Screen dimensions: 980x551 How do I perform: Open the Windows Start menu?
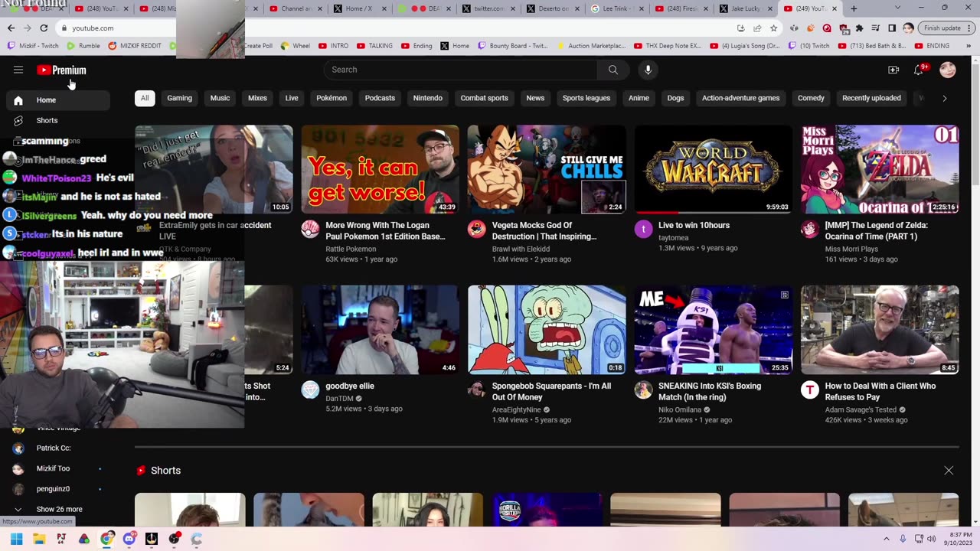point(17,539)
